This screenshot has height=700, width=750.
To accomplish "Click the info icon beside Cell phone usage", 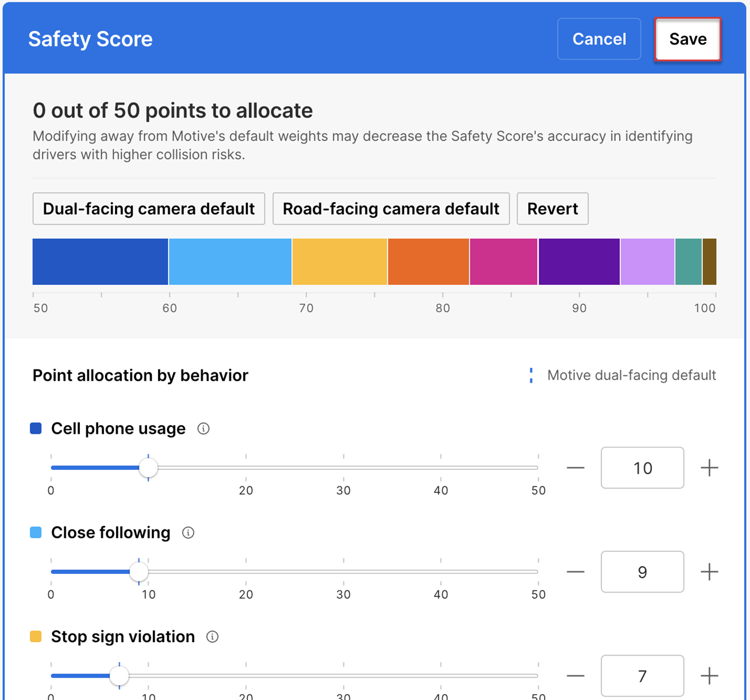I will click(x=203, y=429).
